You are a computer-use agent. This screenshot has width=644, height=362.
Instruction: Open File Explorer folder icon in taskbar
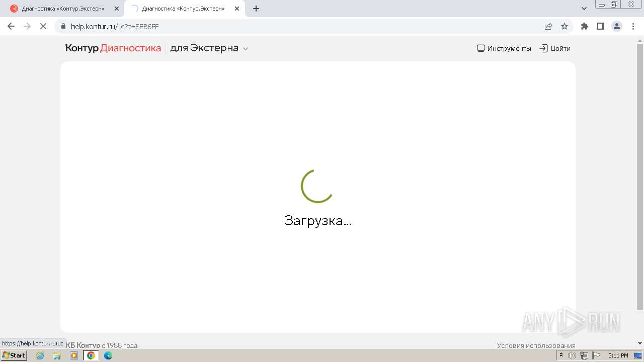(x=57, y=355)
